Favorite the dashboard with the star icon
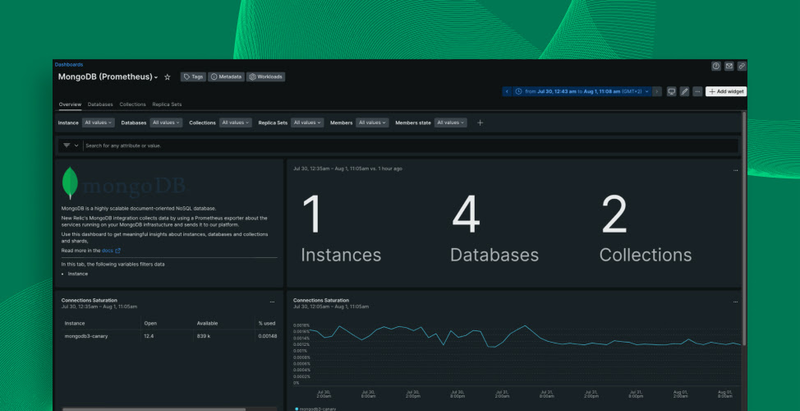The height and width of the screenshot is (411, 800). (167, 77)
